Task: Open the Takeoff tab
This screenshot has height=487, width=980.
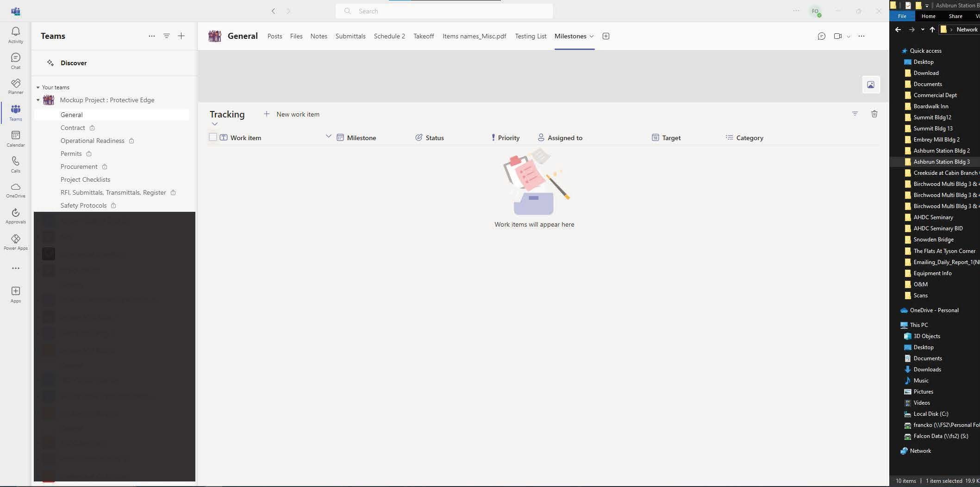Action: point(424,36)
